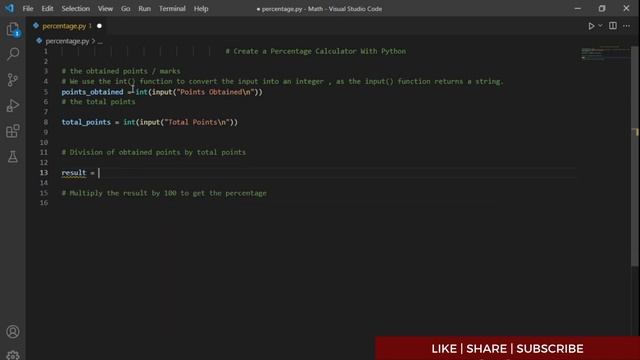
Task: Minimize the VS Code window
Action: pos(578,9)
